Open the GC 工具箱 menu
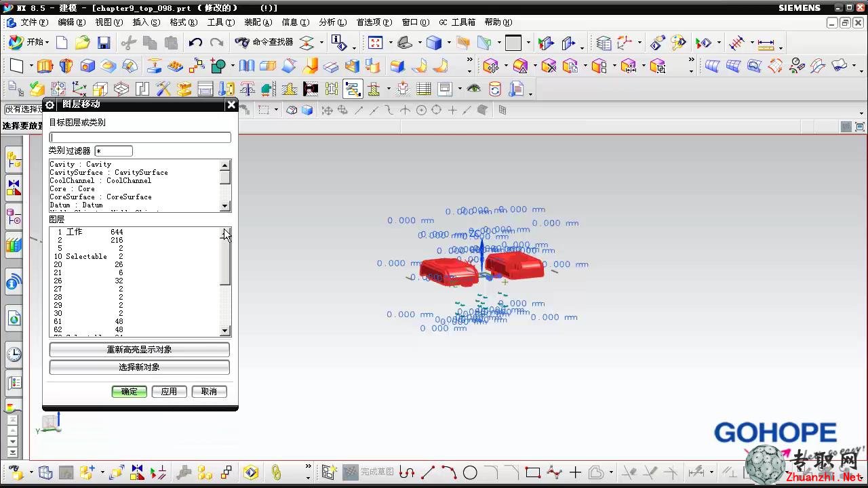 pyautogui.click(x=456, y=22)
